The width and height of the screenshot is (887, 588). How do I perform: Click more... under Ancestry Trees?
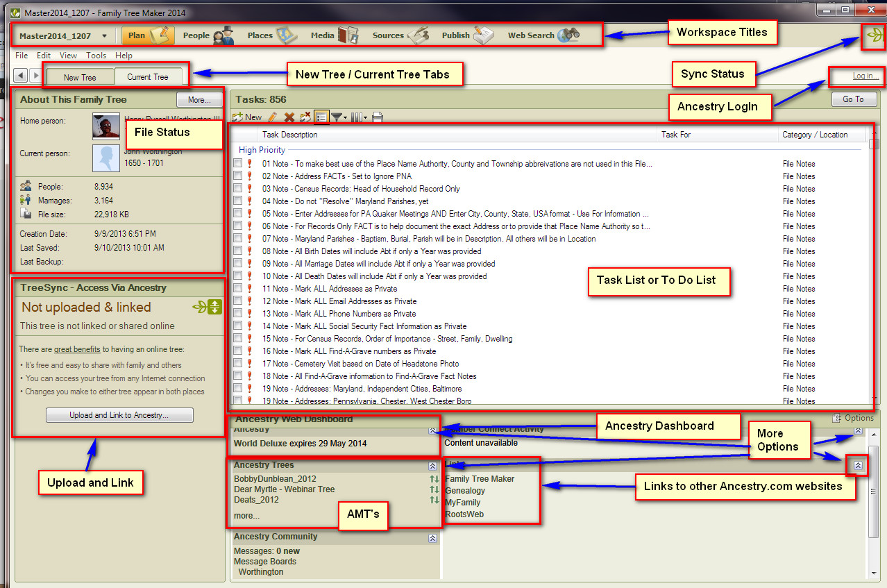tap(246, 516)
